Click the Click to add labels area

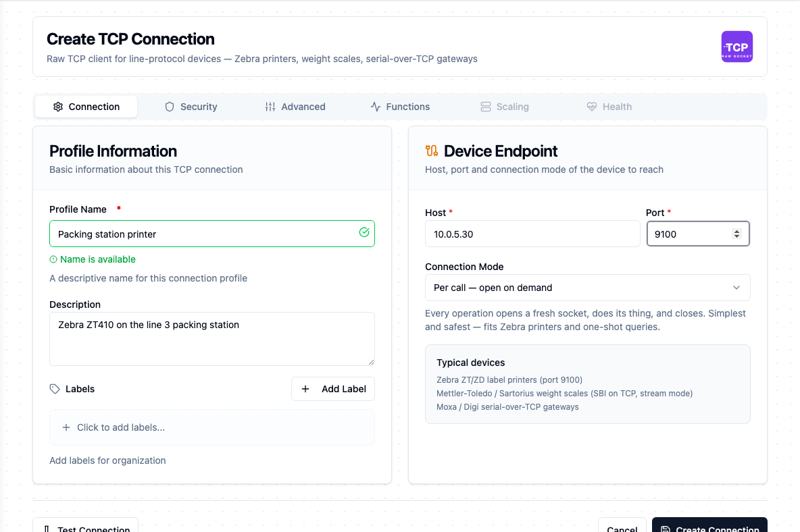[212, 427]
